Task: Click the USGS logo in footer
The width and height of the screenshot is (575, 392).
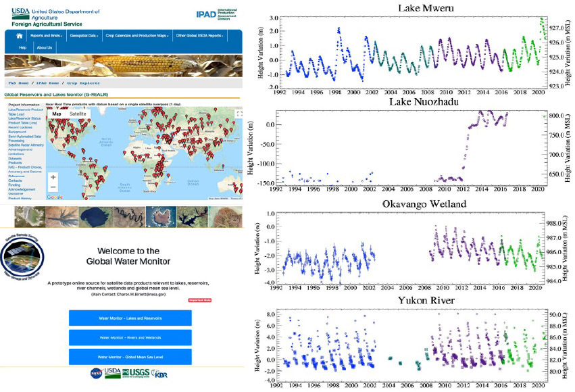Action: pyautogui.click(x=136, y=373)
